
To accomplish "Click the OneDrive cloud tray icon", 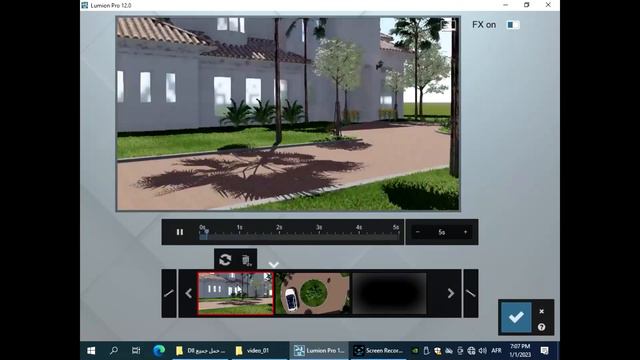I will pyautogui.click(x=449, y=351).
